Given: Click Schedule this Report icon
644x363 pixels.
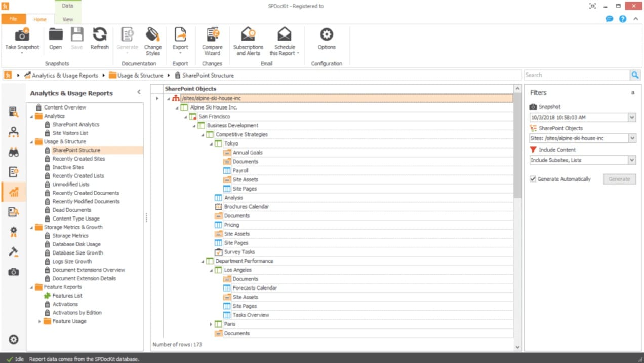Looking at the screenshot, I should tap(284, 35).
